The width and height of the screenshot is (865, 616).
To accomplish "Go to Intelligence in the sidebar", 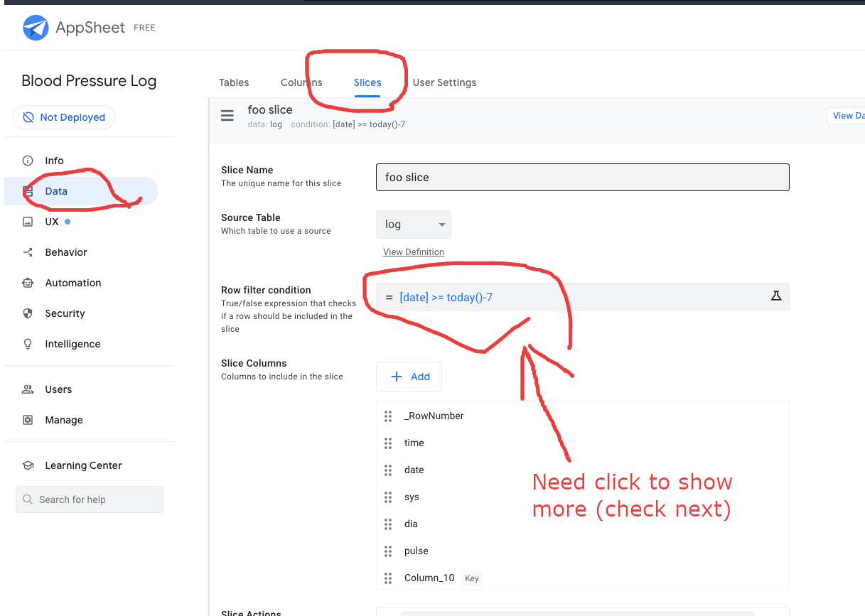I will point(72,344).
